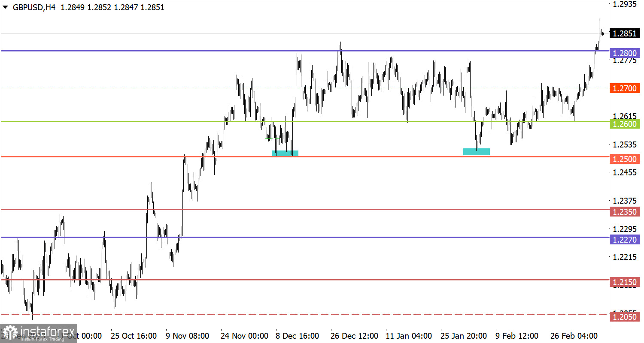
Task: Click the 1.2215 price scale value
Action: coord(625,257)
